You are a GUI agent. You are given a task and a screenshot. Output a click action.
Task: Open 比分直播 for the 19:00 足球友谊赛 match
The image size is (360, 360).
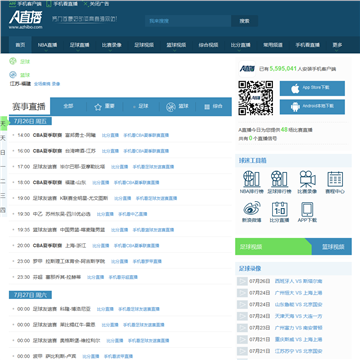(123, 198)
